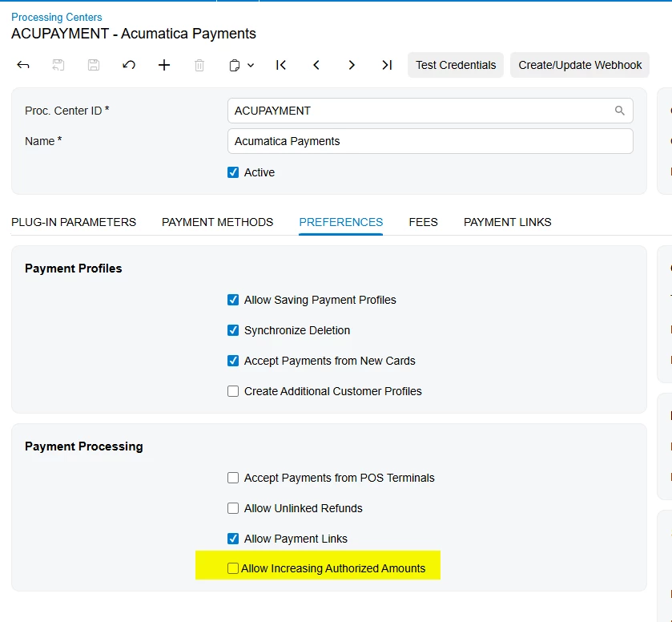Go to the first record
This screenshot has height=622, width=672.
tap(281, 65)
